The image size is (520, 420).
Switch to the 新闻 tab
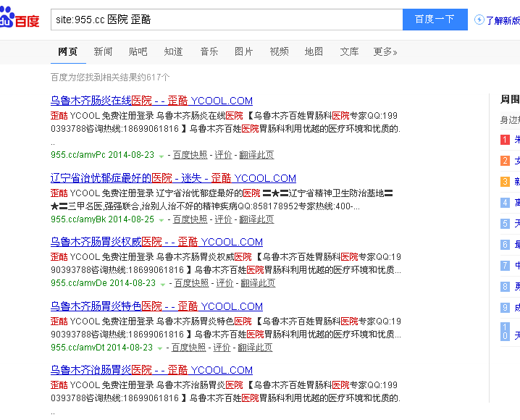tap(103, 51)
